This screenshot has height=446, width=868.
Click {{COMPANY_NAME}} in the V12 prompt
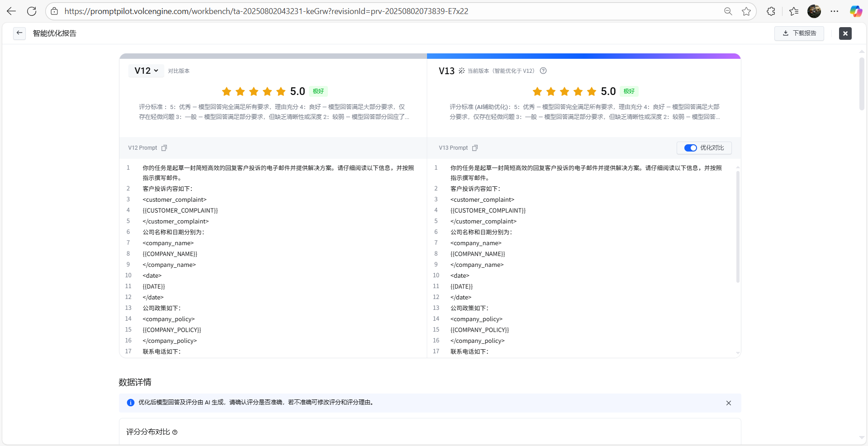(170, 254)
